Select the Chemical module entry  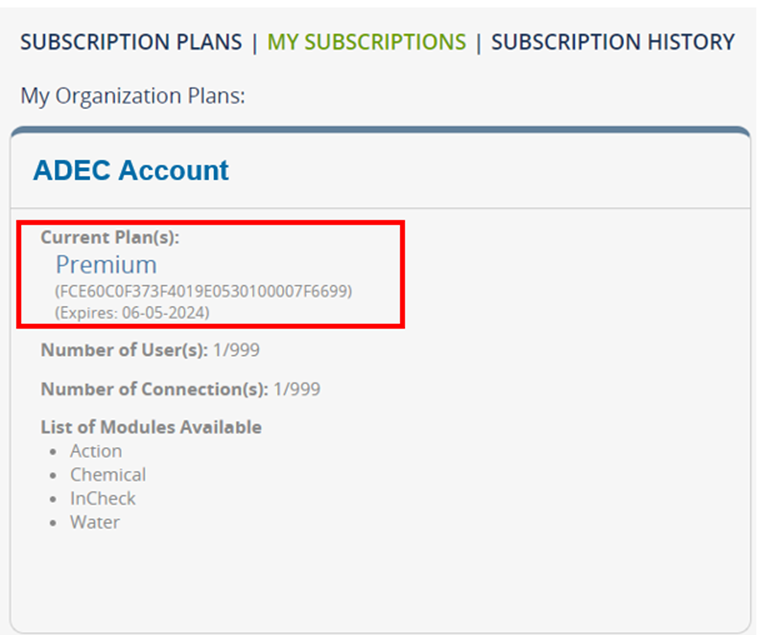click(108, 475)
